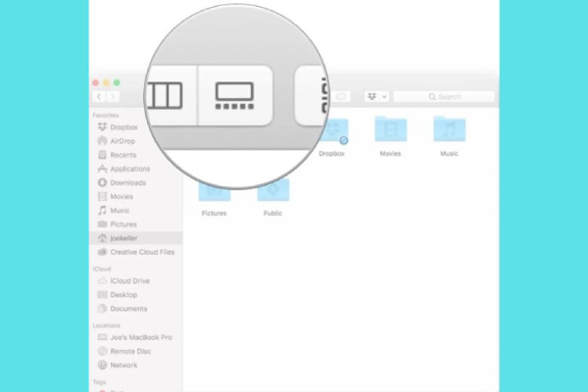Open Creative Cloud Files in sidebar
The image size is (588, 392).
136,252
